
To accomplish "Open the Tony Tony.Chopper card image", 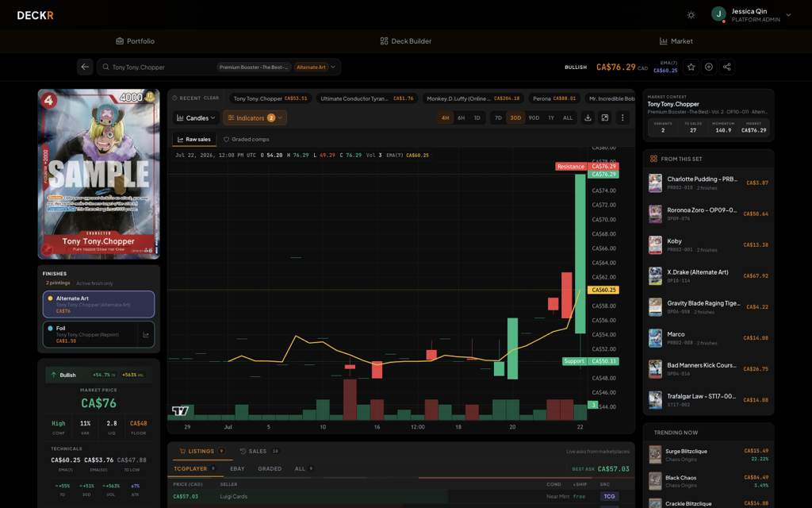I will click(98, 174).
